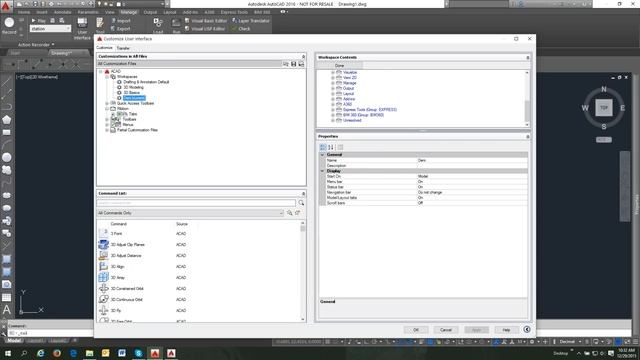Click the Record button in Action Recorder panel
The height and width of the screenshot is (360, 640).
[9, 25]
